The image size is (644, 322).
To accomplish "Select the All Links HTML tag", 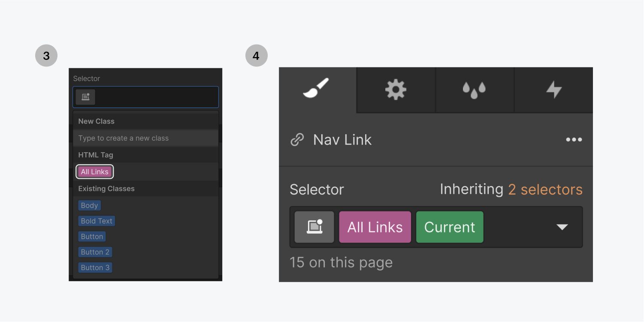I will [94, 172].
